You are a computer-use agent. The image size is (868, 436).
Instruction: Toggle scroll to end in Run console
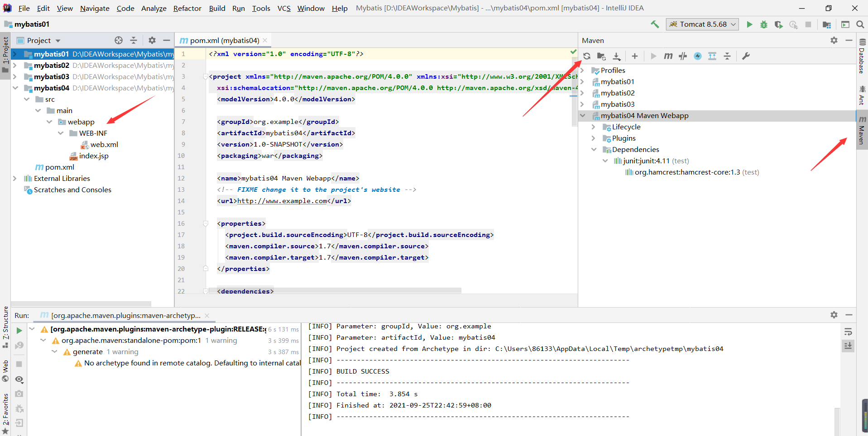pos(849,346)
